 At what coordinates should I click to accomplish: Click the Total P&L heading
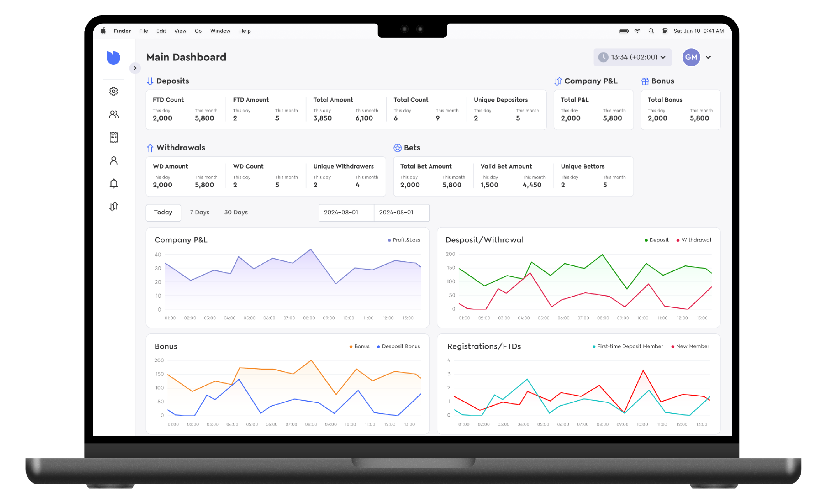[575, 99]
